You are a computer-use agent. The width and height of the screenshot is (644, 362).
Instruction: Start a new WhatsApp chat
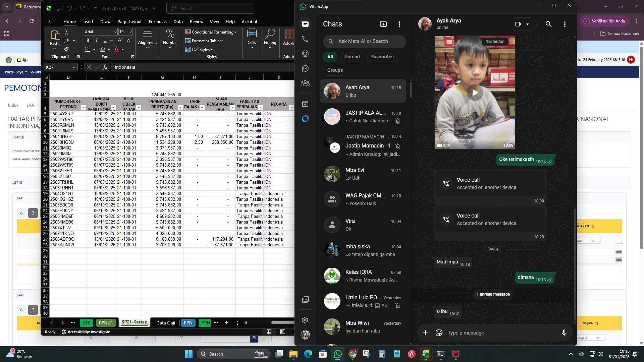tap(383, 24)
